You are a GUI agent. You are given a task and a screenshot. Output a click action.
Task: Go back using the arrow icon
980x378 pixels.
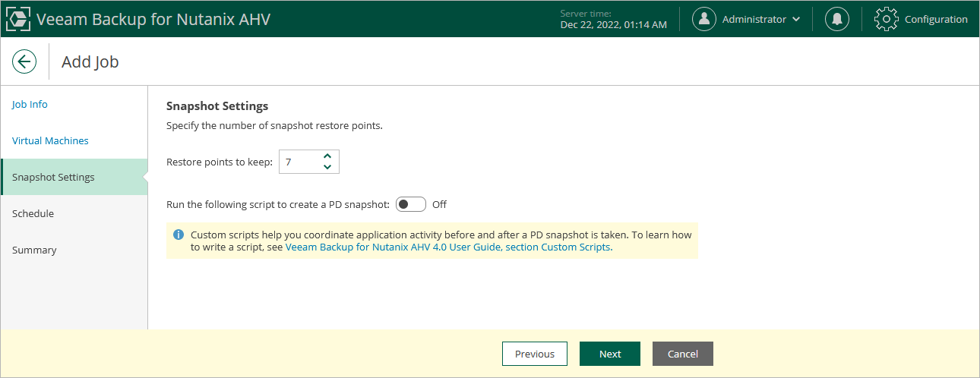24,61
